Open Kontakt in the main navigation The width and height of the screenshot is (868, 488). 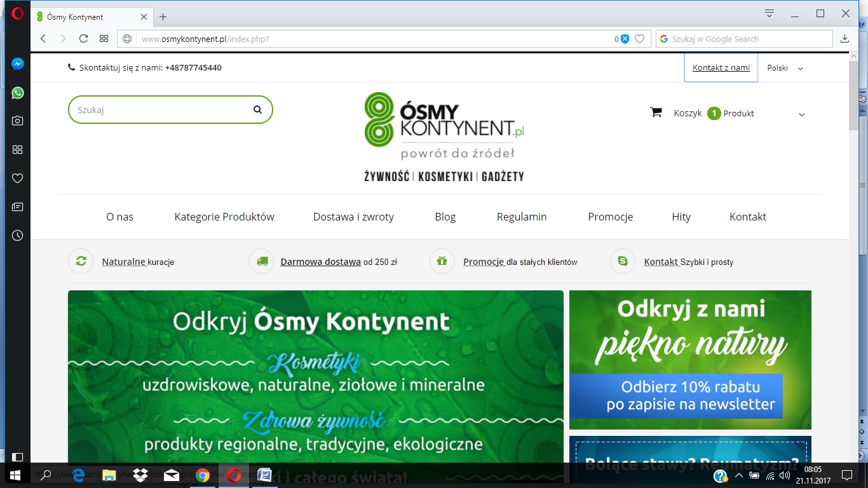(748, 217)
